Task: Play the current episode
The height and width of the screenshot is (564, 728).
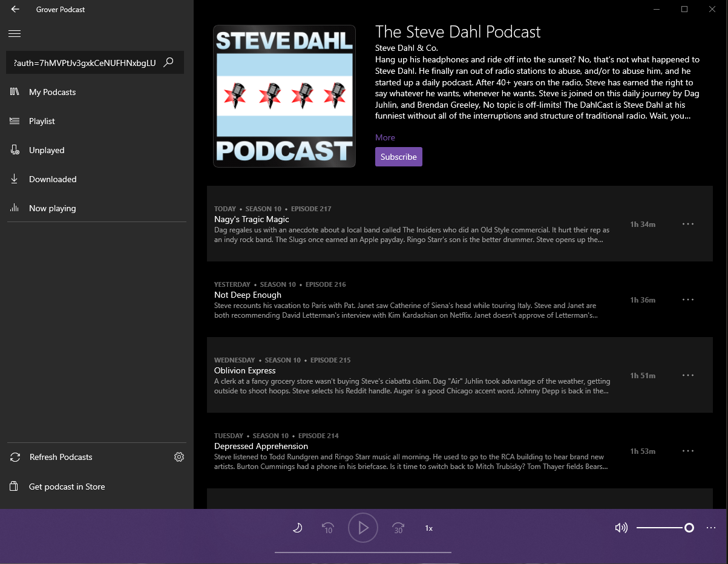Action: point(363,528)
